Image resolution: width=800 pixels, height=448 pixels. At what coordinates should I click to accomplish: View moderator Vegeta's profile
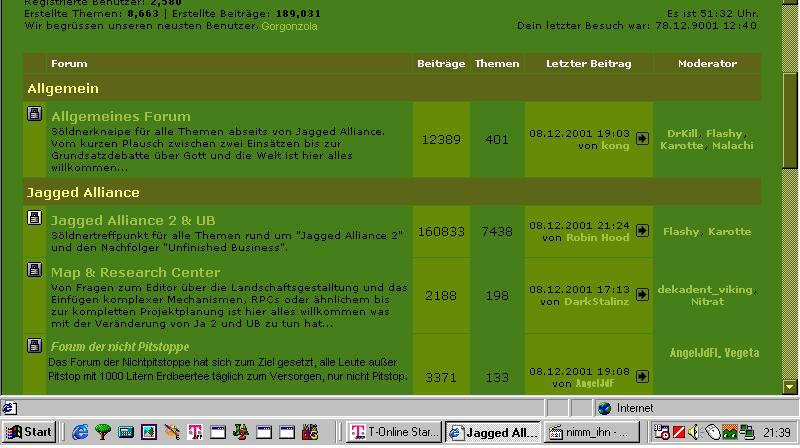(x=741, y=353)
